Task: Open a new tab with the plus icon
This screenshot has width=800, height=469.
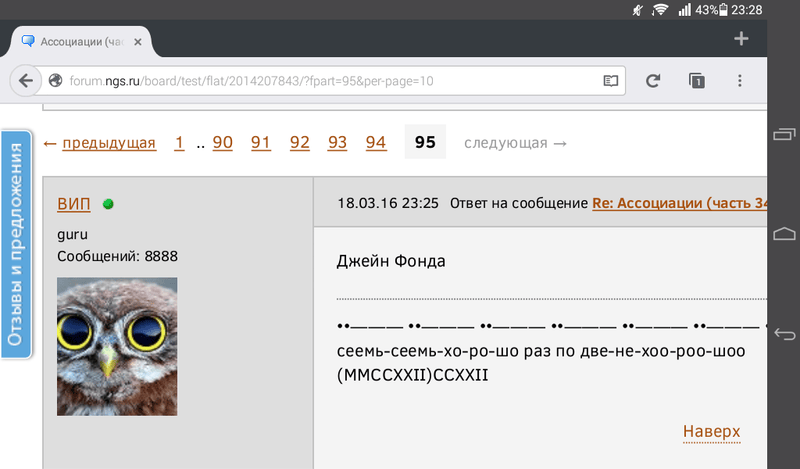Action: tap(741, 39)
